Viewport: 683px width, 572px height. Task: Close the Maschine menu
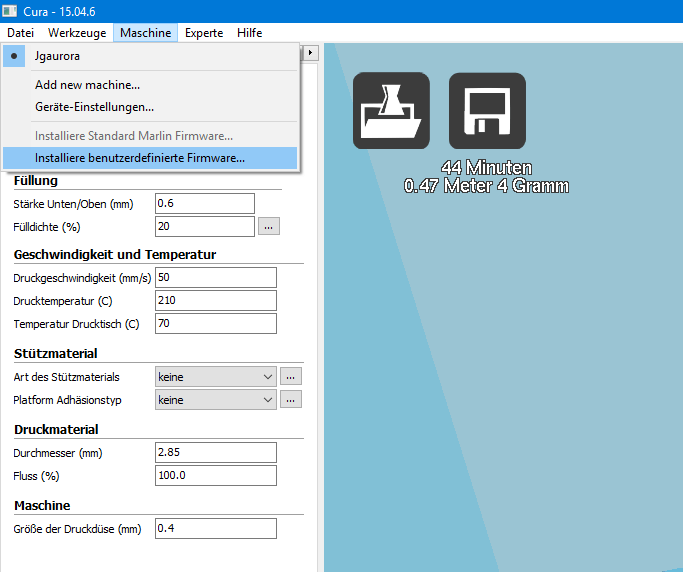pos(145,33)
